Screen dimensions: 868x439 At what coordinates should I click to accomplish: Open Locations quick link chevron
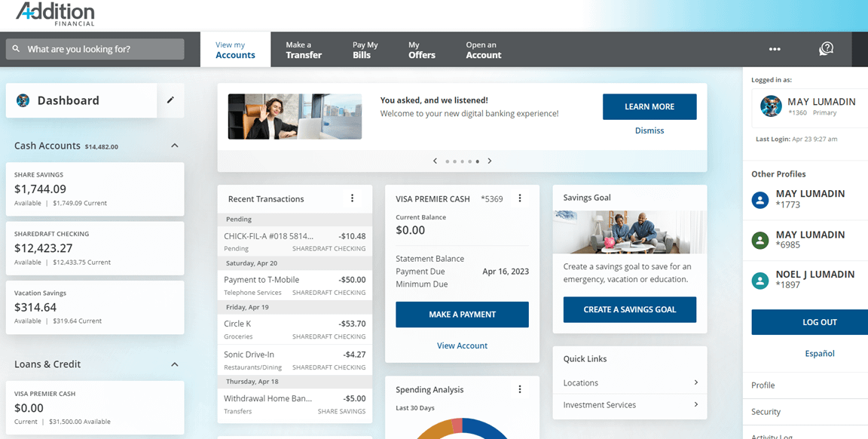click(696, 382)
